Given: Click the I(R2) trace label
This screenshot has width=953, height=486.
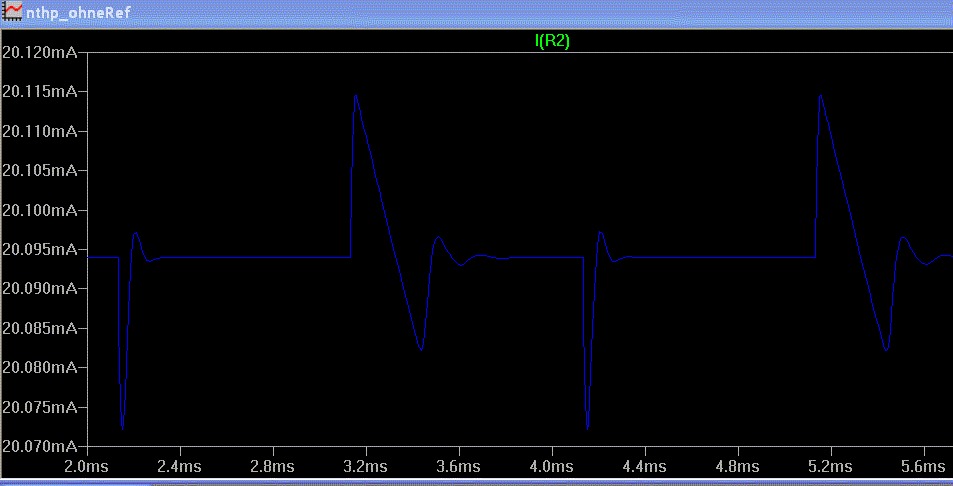Looking at the screenshot, I should 552,41.
